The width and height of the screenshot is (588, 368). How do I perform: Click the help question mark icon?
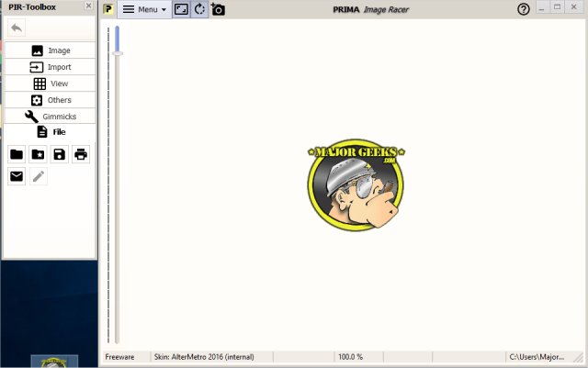(x=524, y=9)
